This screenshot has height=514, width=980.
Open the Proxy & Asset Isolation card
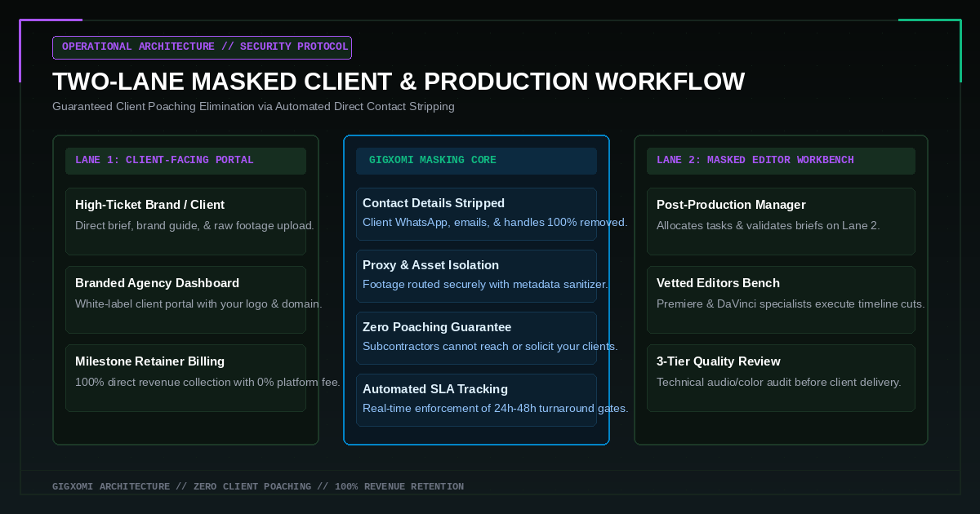click(476, 276)
